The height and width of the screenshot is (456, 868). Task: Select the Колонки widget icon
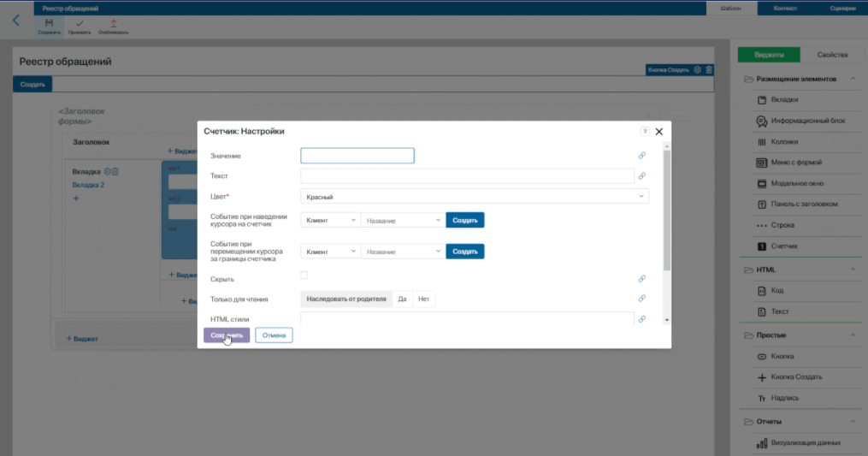point(762,142)
